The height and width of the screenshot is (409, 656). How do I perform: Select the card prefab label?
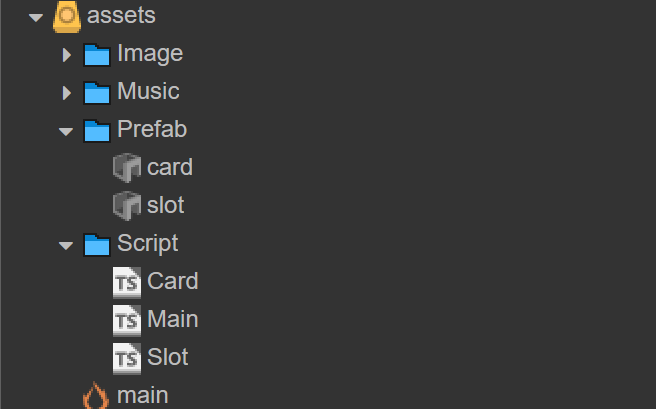[170, 167]
